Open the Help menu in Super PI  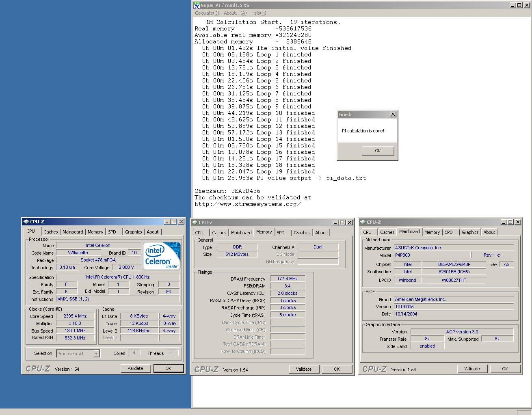259,13
